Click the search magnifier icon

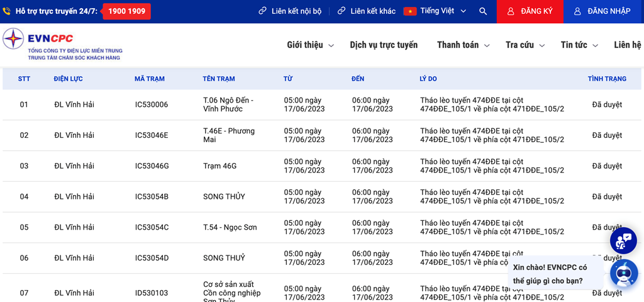(x=483, y=11)
